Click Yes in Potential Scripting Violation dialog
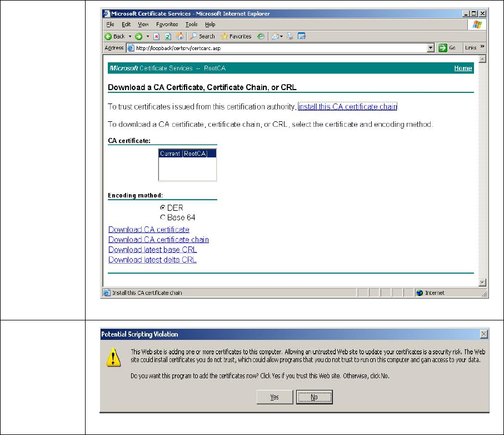 275,397
